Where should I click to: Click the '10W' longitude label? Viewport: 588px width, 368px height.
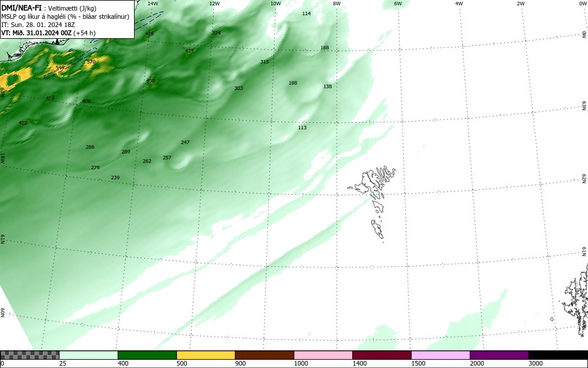pyautogui.click(x=276, y=4)
